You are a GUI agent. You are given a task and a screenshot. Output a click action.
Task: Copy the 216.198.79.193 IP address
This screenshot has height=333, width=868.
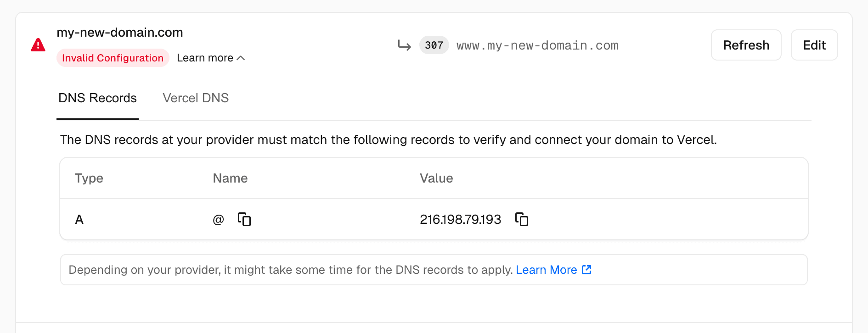coord(522,219)
